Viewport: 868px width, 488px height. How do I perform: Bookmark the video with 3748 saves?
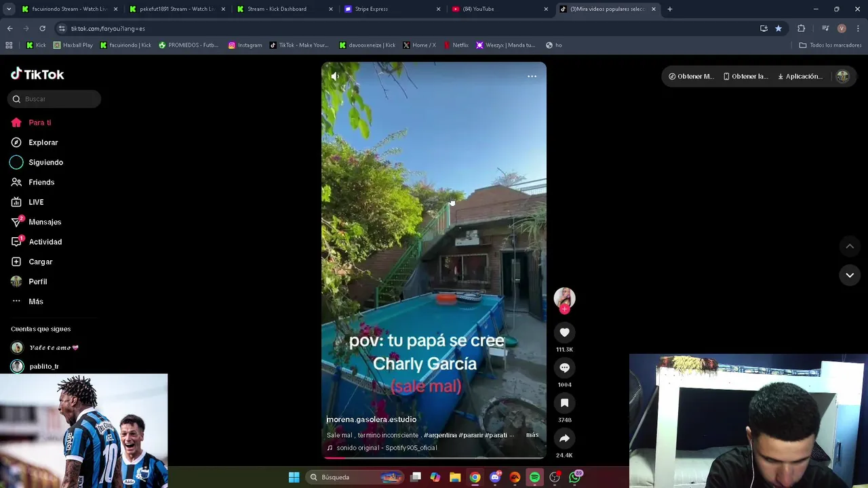click(x=564, y=403)
